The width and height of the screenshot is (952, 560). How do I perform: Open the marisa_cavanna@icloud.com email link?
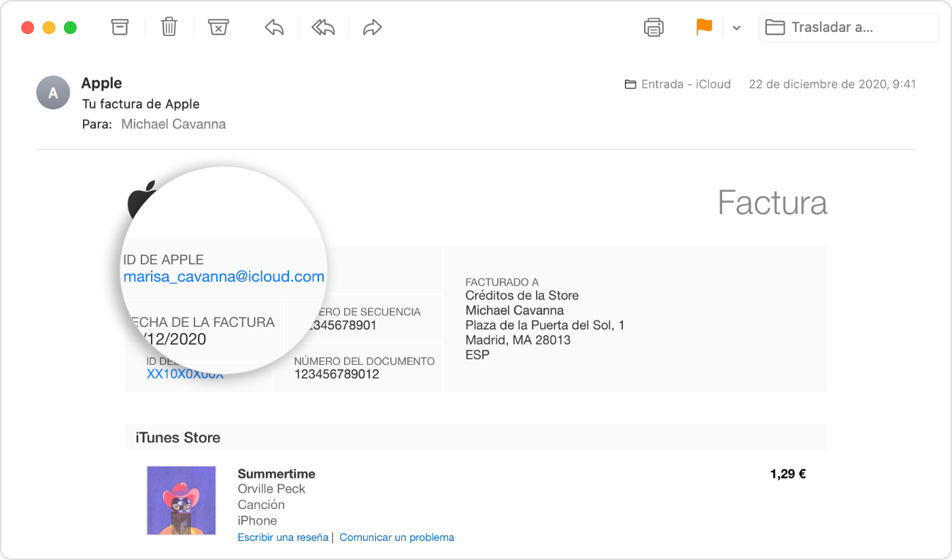pos(223,277)
